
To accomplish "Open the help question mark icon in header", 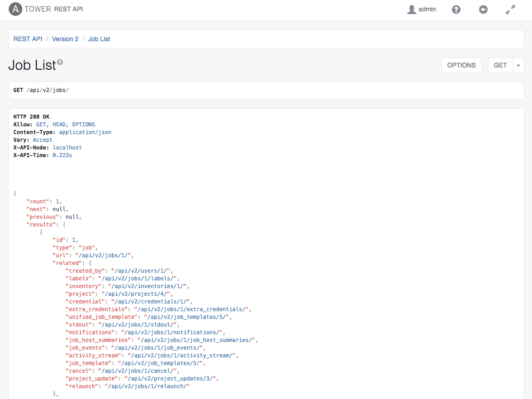I will tap(456, 10).
